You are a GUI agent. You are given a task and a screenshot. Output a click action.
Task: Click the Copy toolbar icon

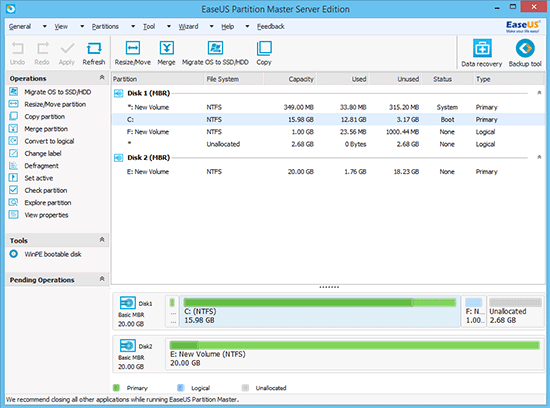coord(264,53)
